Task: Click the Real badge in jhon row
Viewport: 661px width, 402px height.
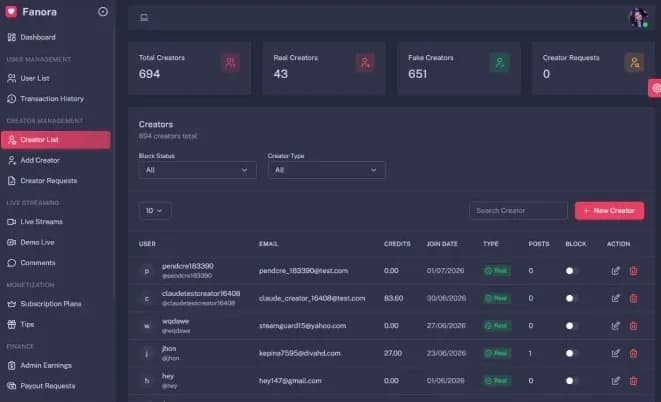Action: point(497,353)
